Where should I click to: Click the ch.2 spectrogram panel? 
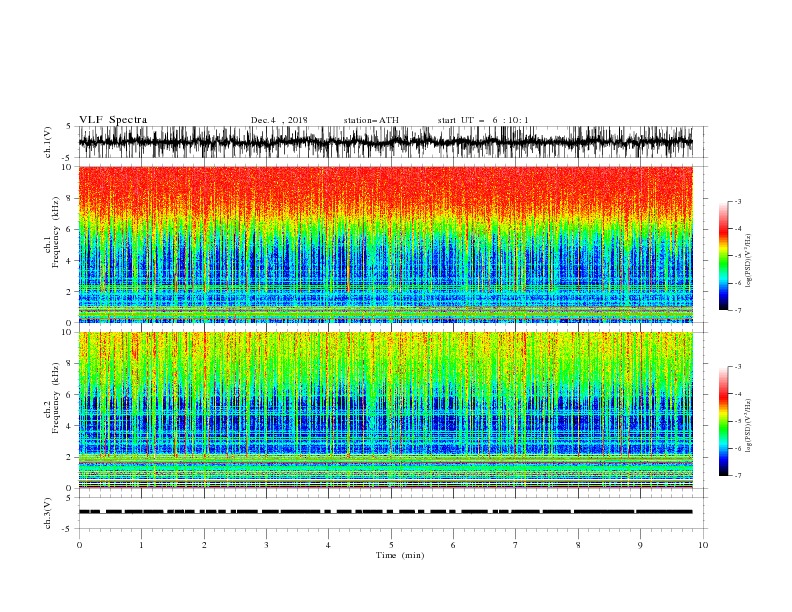pyautogui.click(x=386, y=410)
